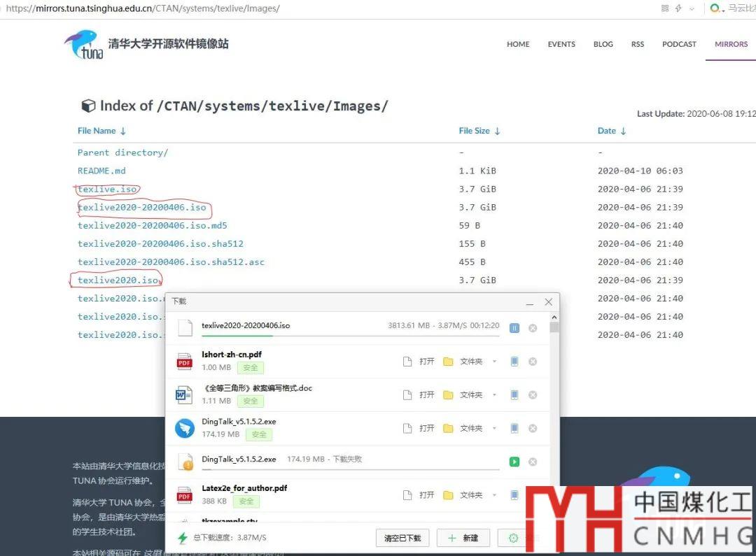This screenshot has width=756, height=556.
Task: Click the browser lightning bolt icon
Action: (x=678, y=8)
